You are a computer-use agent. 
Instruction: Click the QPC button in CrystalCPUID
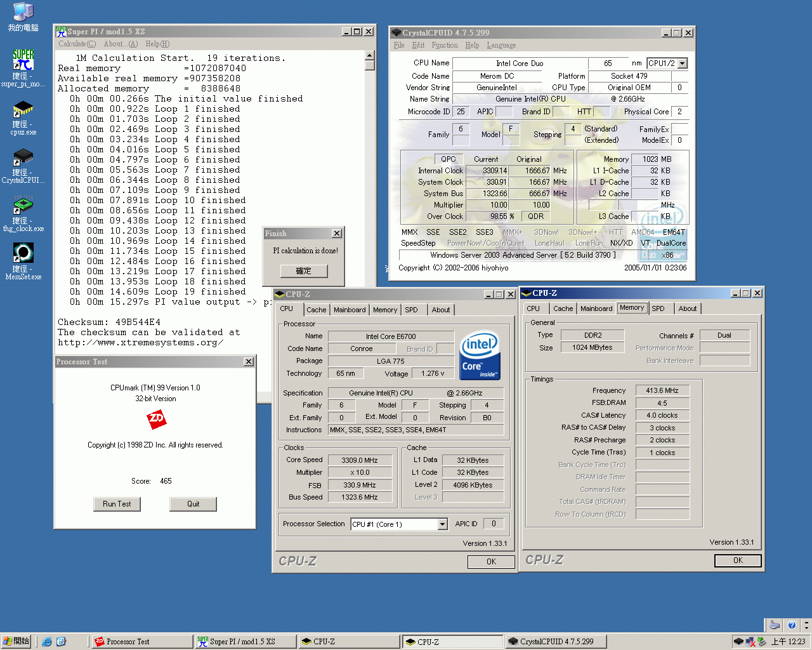pyautogui.click(x=449, y=159)
